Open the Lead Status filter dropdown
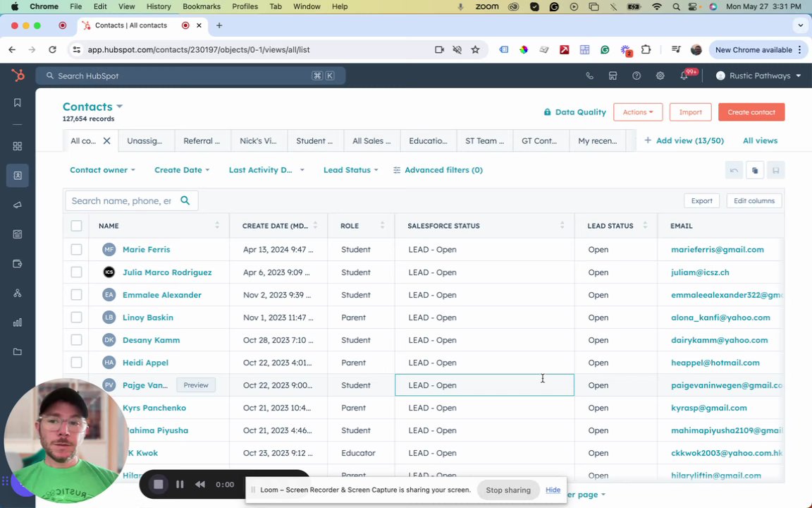Viewport: 812px width, 508px height. tap(350, 170)
